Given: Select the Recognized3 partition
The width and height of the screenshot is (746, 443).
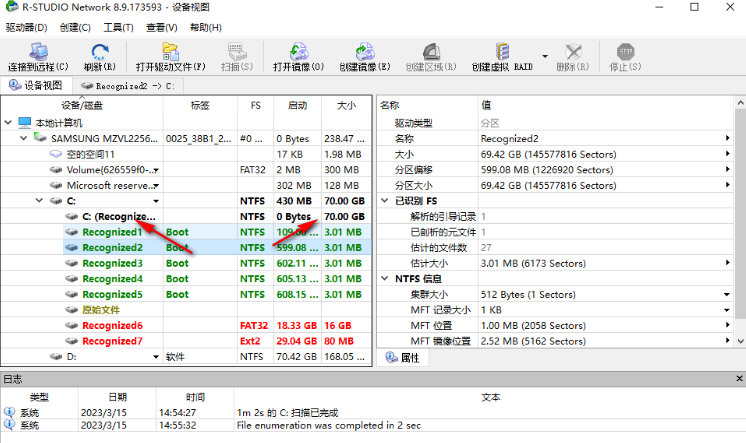Looking at the screenshot, I should (112, 263).
